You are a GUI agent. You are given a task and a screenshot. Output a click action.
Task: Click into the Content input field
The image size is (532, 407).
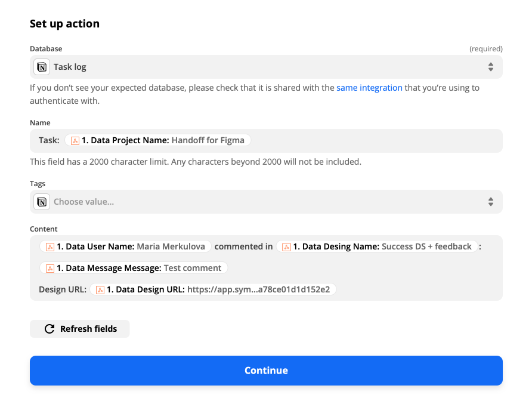tap(266, 268)
